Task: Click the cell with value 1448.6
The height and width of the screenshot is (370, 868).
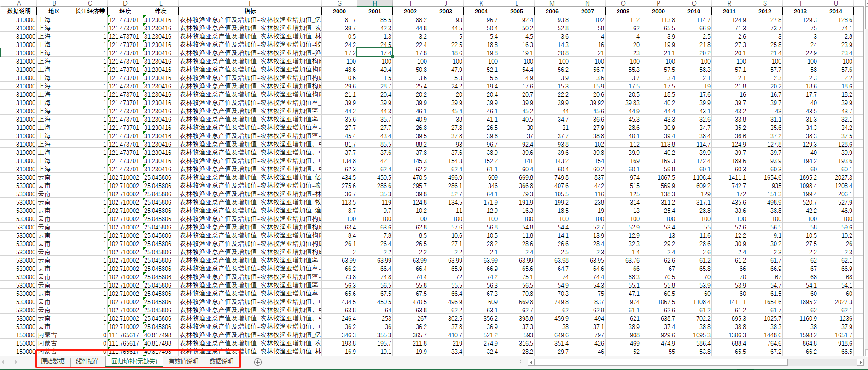Action: pos(765,335)
